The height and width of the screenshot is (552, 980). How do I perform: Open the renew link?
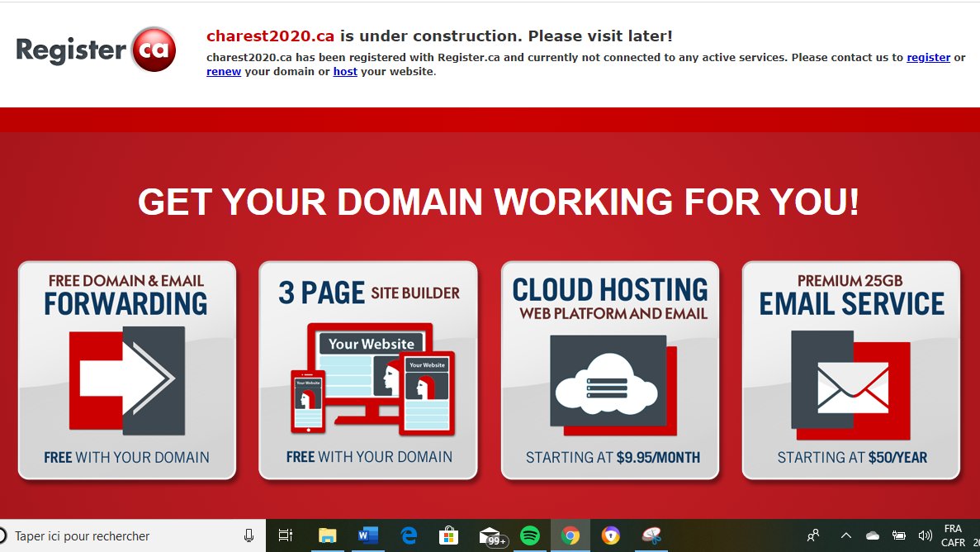click(x=224, y=71)
